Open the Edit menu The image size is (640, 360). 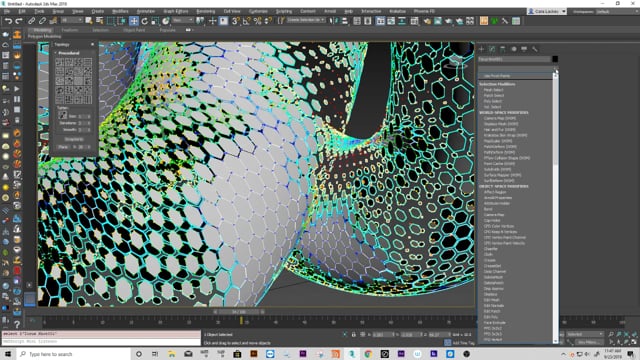point(22,11)
